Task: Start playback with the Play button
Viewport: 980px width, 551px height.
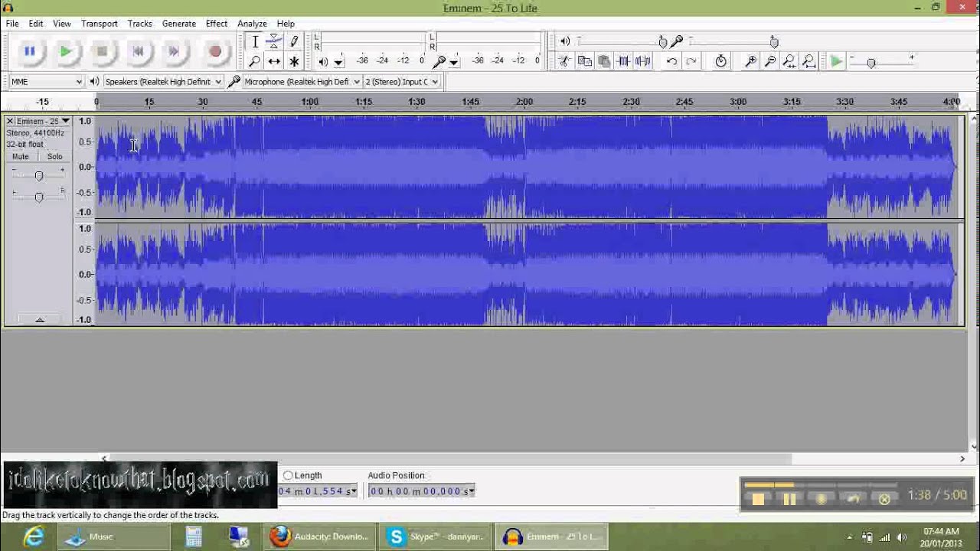Action: 66,51
